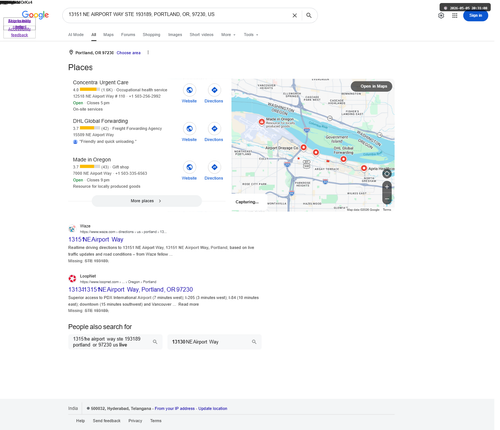This screenshot has width=500, height=430.
Task: Select the All results tab
Action: (x=94, y=35)
